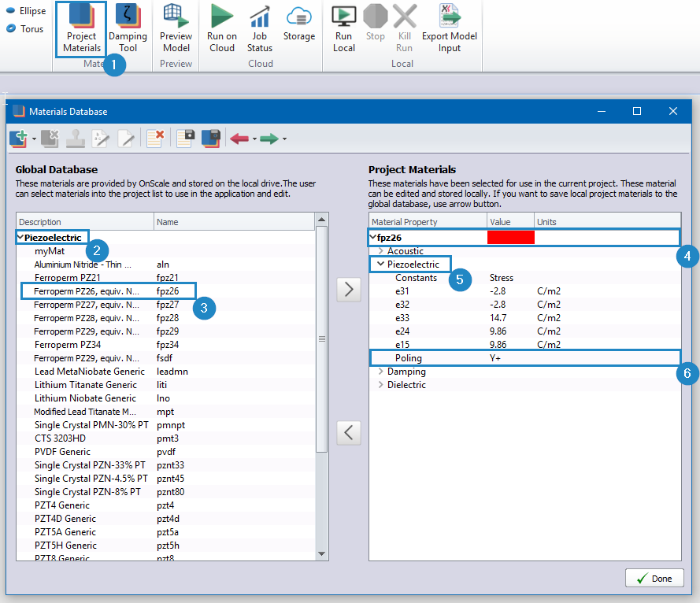This screenshot has width=700, height=603.
Task: Start Run on Cloud
Action: (222, 29)
